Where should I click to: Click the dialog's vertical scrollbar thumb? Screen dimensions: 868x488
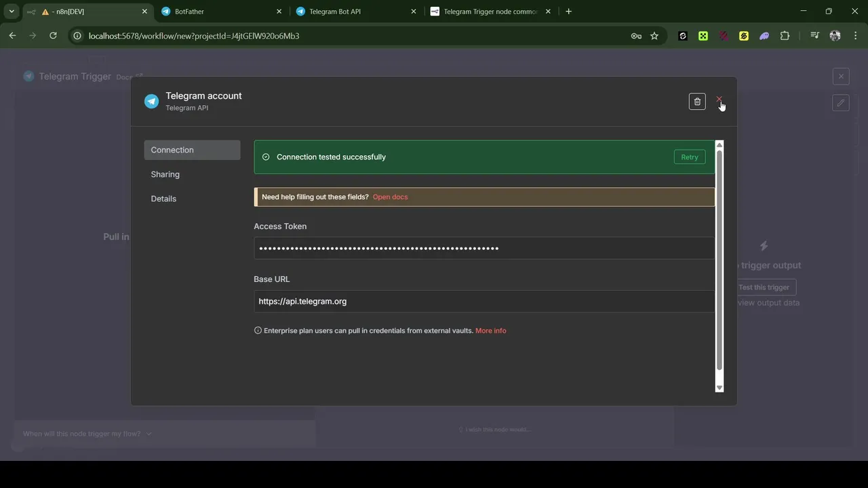coord(719,260)
